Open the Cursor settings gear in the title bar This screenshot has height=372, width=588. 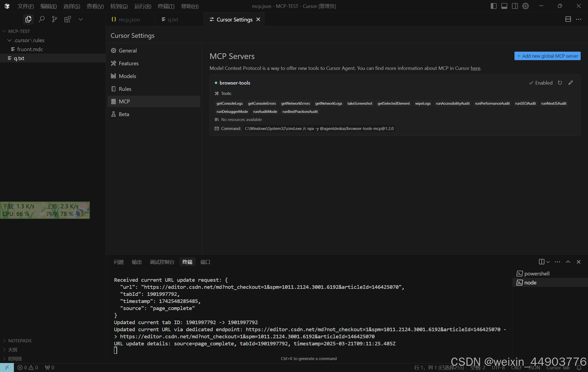tap(525, 6)
